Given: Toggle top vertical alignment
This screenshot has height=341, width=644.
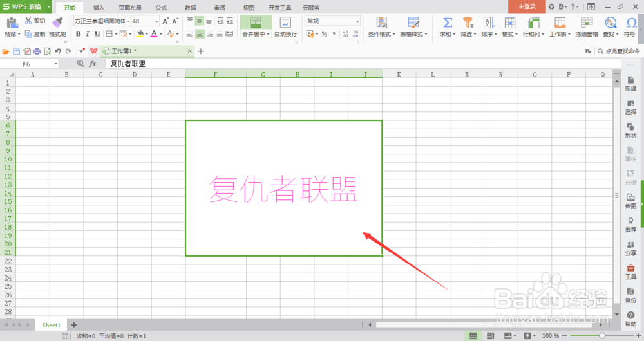Looking at the screenshot, I should pos(189,20).
